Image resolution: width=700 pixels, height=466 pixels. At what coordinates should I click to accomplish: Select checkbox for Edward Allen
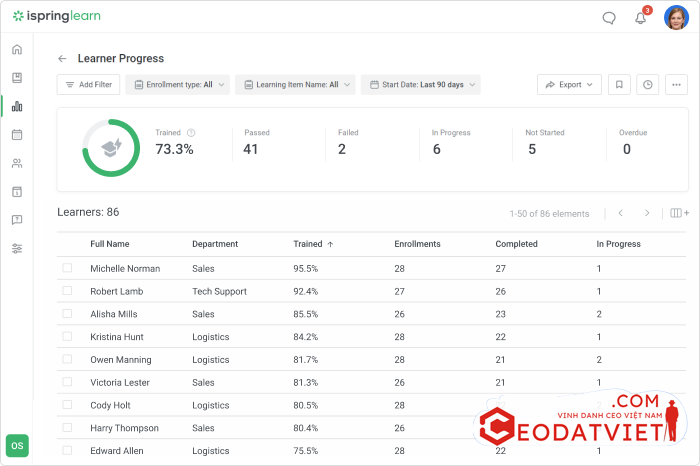(x=67, y=450)
